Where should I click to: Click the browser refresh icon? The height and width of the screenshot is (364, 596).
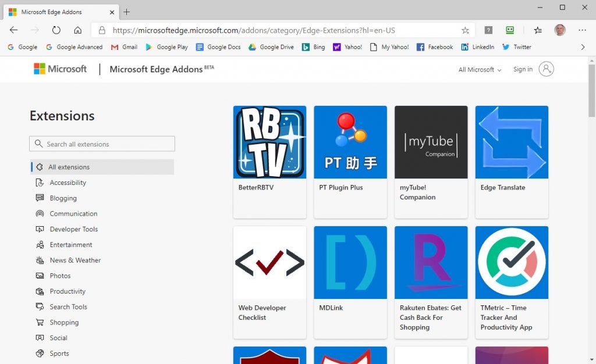56,30
